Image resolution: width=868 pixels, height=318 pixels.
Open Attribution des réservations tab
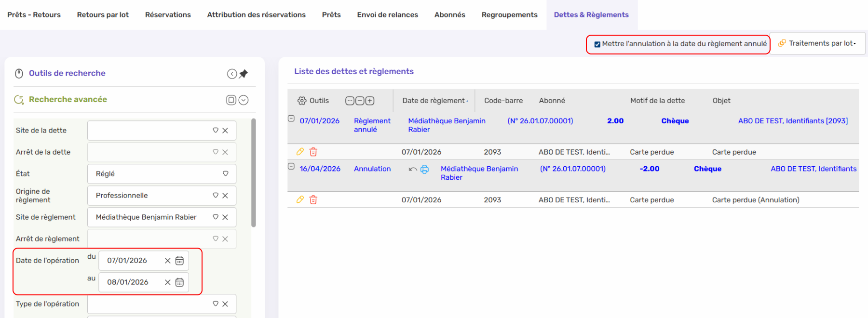(x=256, y=15)
